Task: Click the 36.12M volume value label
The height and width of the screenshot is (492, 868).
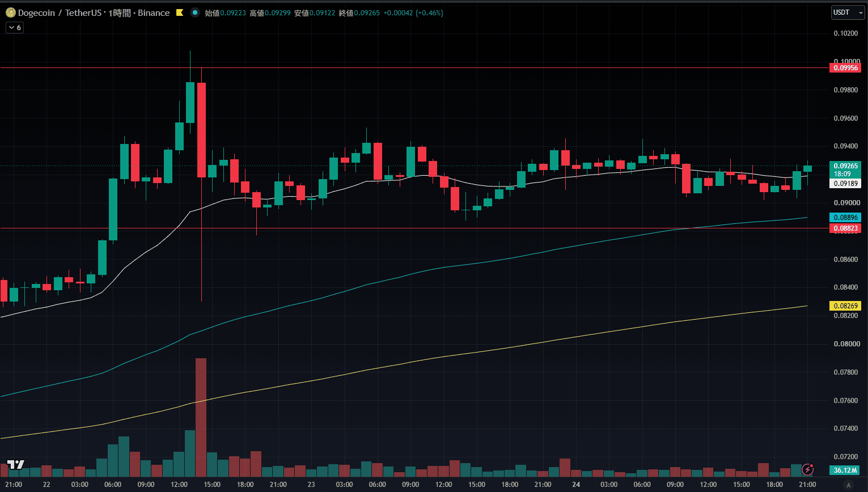Action: coord(845,470)
